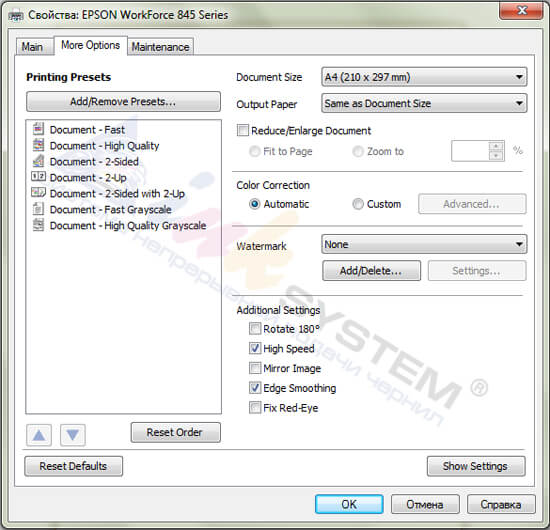Click the Reset Order button

coord(176,432)
